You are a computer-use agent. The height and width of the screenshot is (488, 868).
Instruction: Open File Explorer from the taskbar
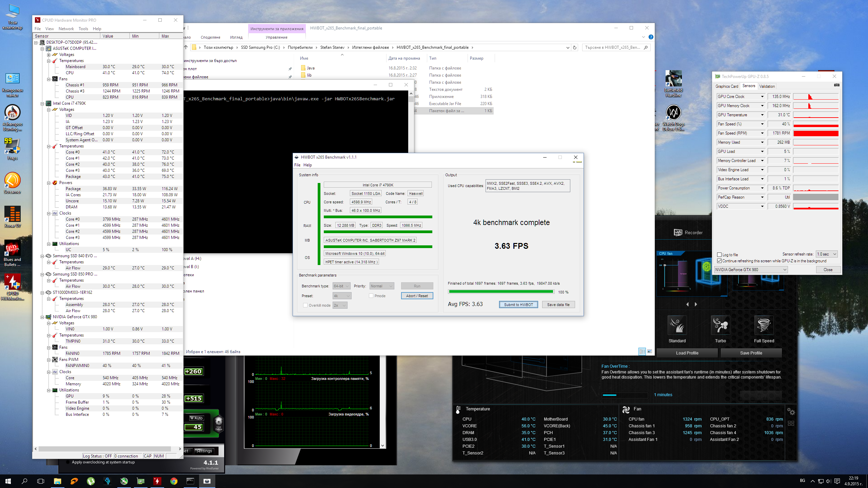point(57,481)
